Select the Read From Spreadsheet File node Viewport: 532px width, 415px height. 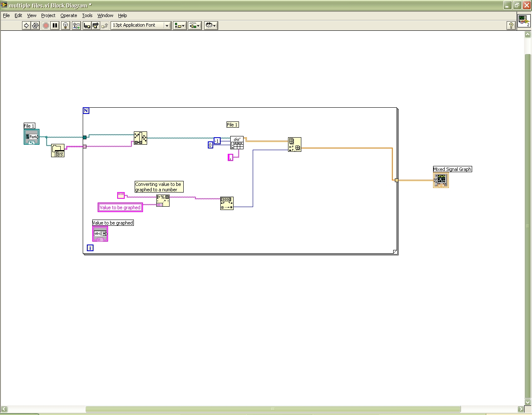(x=237, y=143)
